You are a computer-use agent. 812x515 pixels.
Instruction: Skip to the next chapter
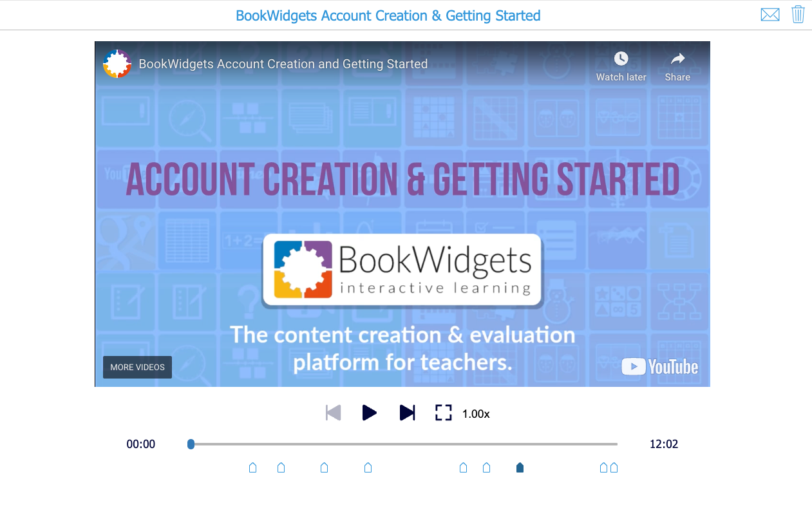pyautogui.click(x=407, y=413)
